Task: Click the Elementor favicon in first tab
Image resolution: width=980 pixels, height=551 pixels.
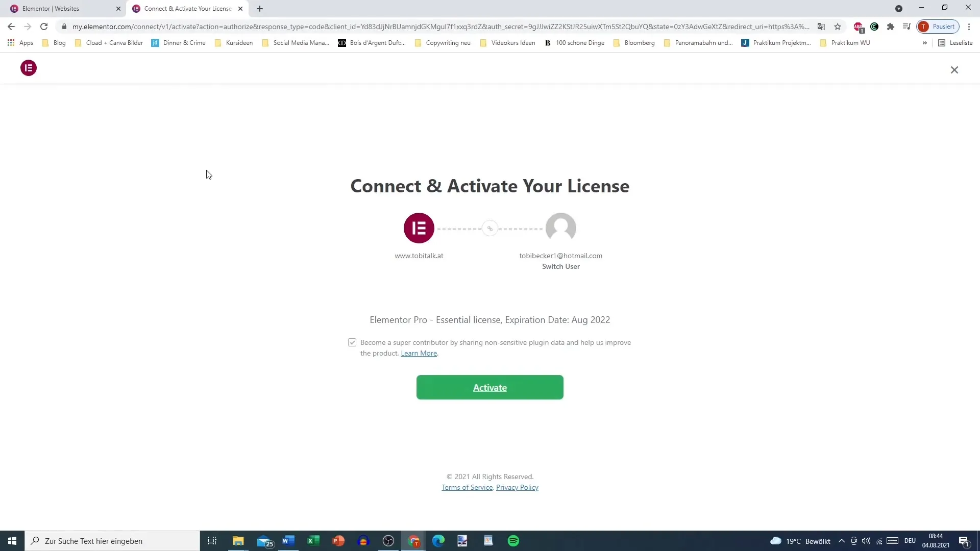Action: (x=14, y=8)
